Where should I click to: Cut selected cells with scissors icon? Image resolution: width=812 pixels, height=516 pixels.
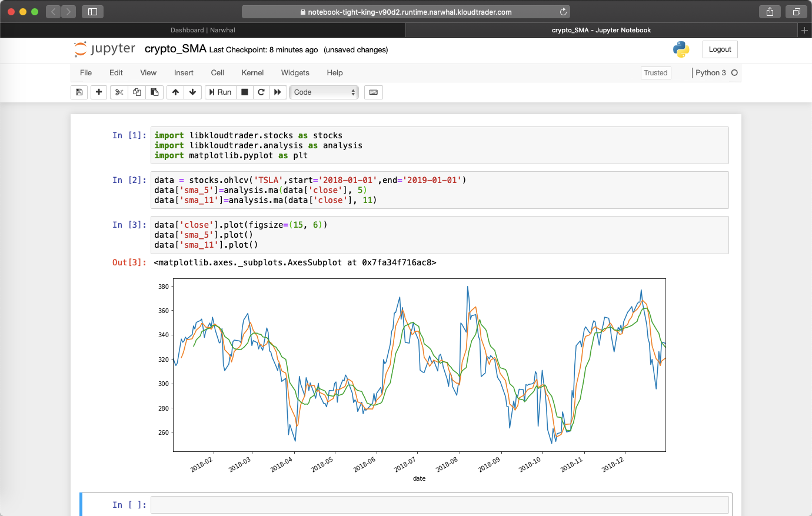click(x=119, y=92)
